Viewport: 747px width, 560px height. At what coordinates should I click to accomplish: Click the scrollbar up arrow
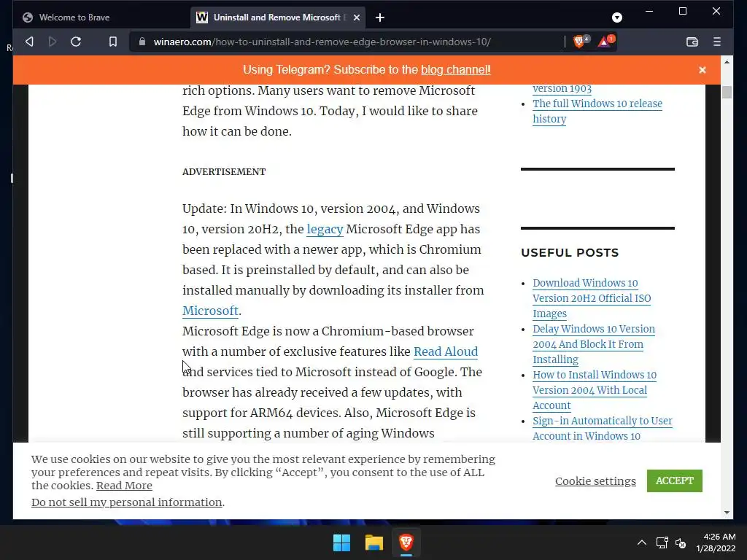pos(727,62)
